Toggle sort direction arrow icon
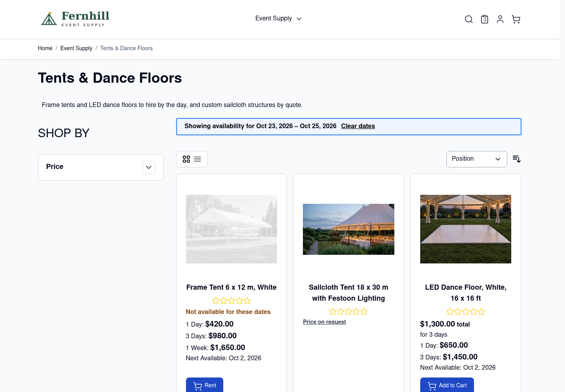565x392 pixels. 517,159
